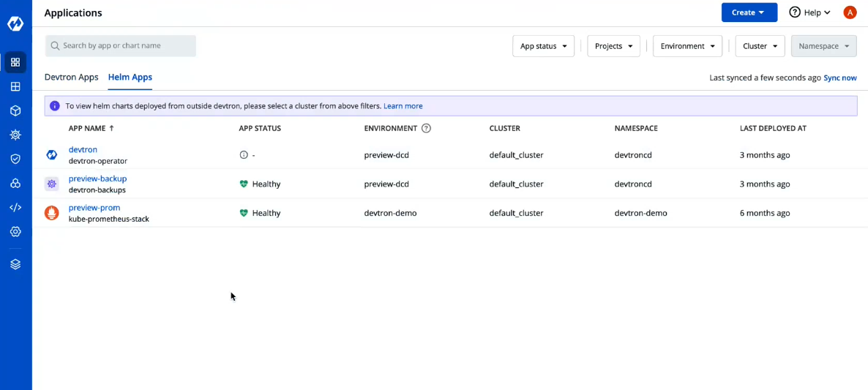Sort by App Name using the arrow icon
868x390 pixels.
(111, 128)
